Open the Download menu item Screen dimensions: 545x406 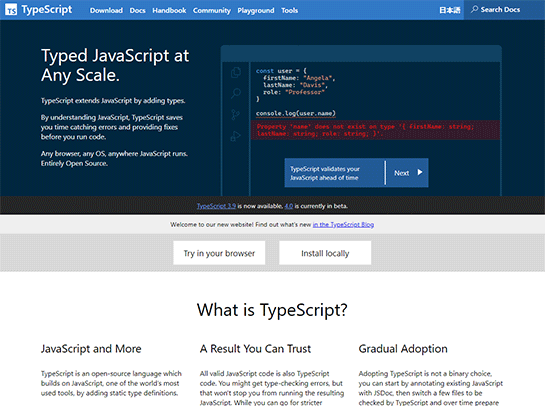coord(106,10)
